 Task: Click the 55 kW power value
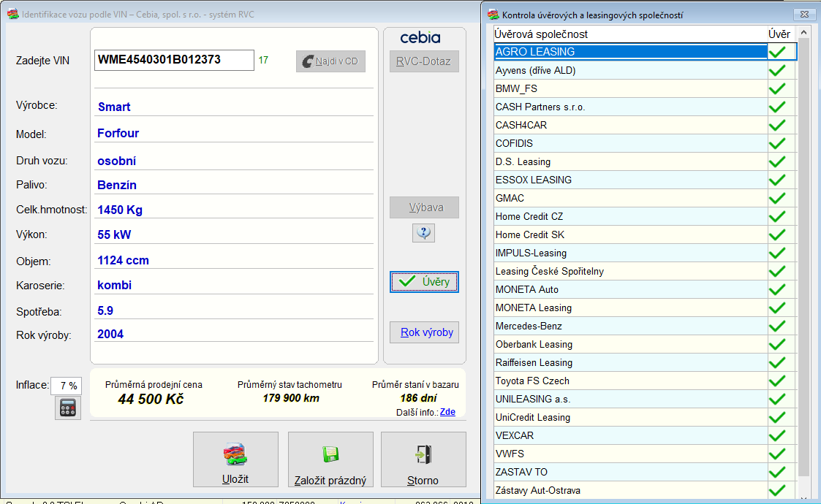click(114, 234)
